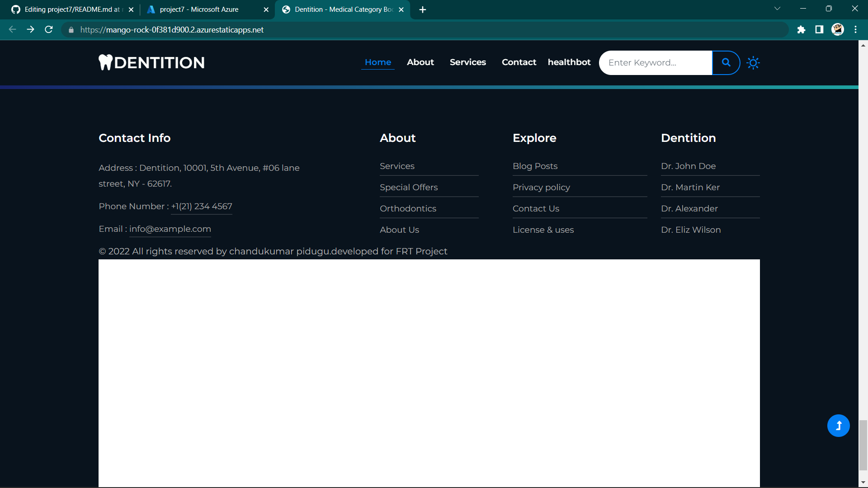Open the tab search chevron
The height and width of the screenshot is (488, 868).
pyautogui.click(x=778, y=8)
